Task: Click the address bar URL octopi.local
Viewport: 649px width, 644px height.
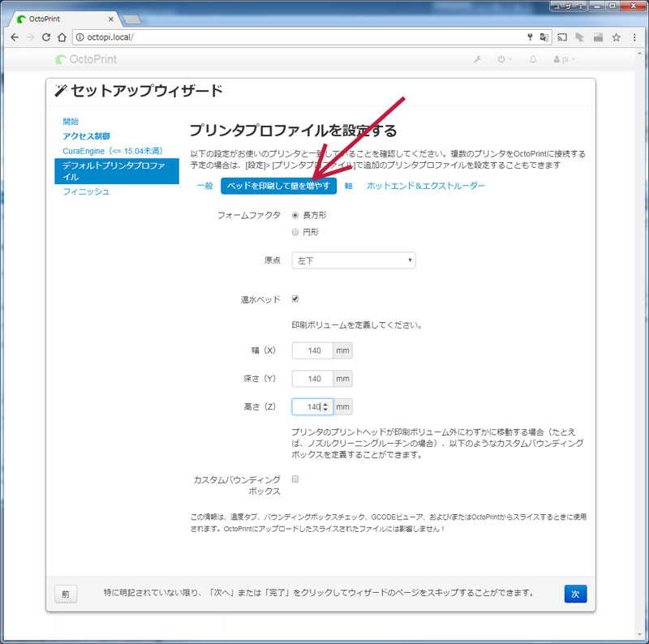Action: 110,37
